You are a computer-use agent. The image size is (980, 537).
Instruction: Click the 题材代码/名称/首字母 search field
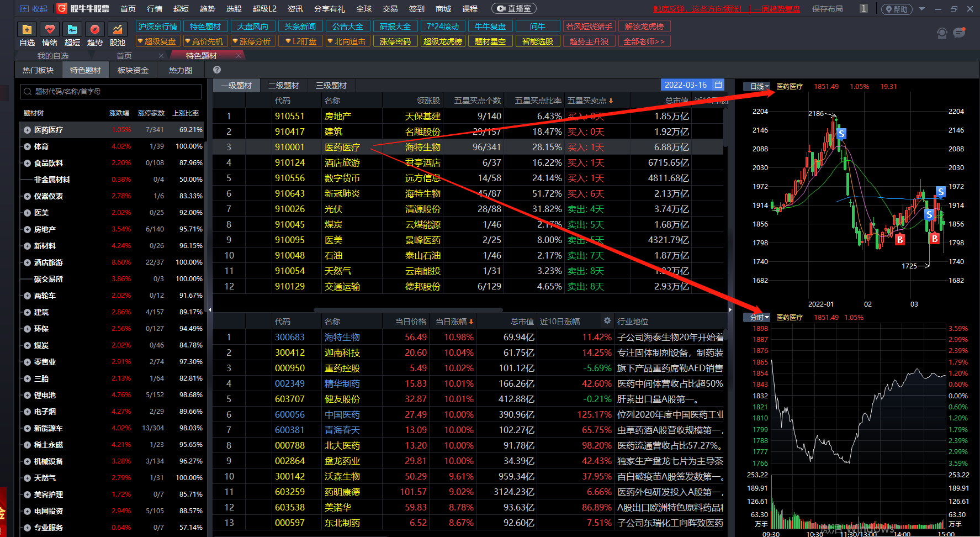coord(111,91)
